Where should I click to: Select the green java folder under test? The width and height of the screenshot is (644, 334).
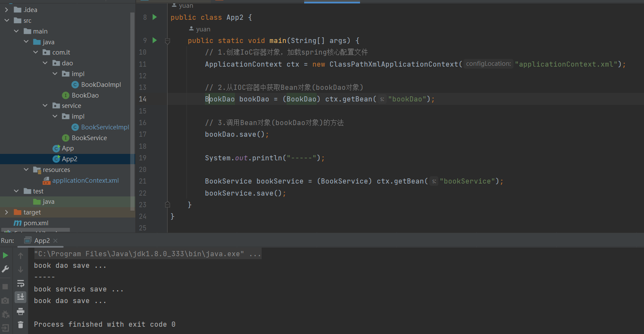(x=49, y=202)
